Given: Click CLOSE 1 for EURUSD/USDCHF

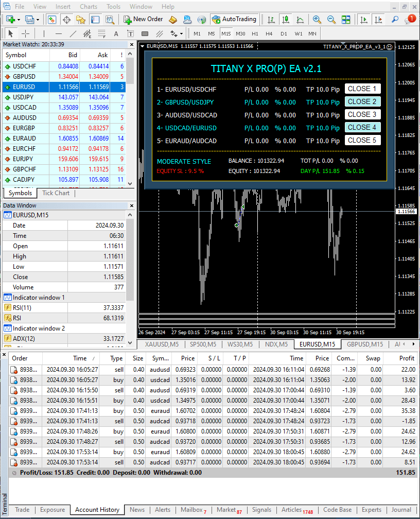Looking at the screenshot, I should pyautogui.click(x=362, y=89).
